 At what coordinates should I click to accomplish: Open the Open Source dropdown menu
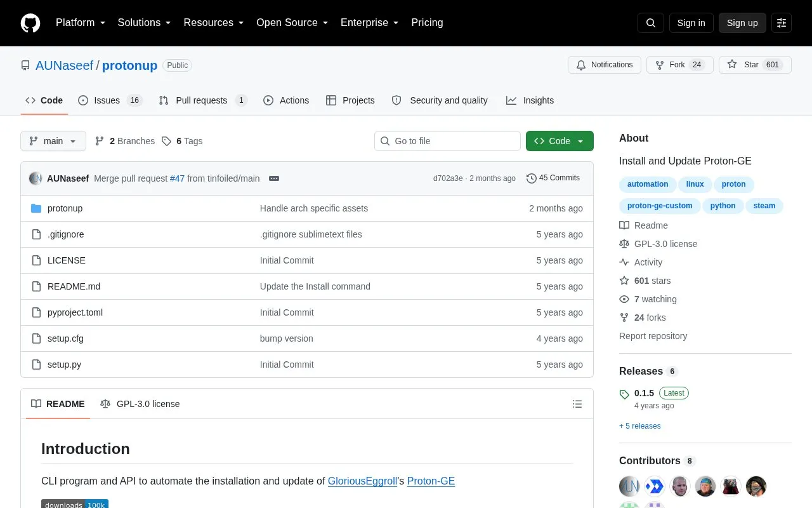[x=292, y=23]
